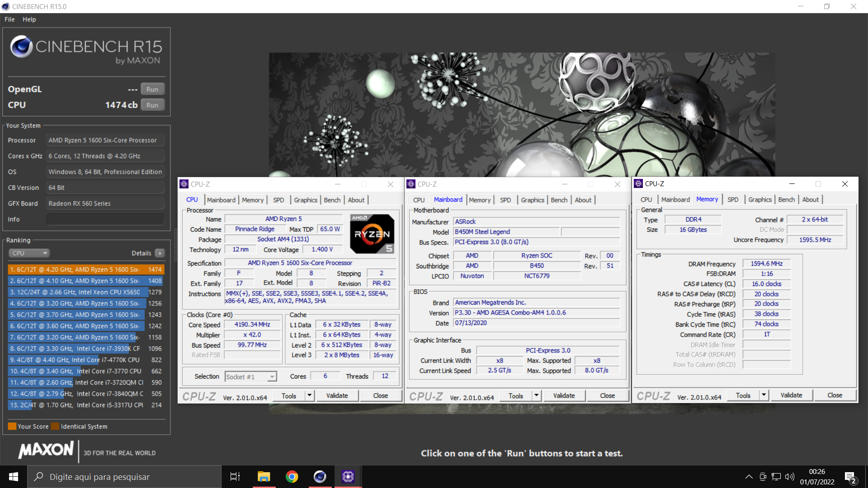Click Validate in first CPU-Z window
868x488 pixels.
(x=337, y=395)
